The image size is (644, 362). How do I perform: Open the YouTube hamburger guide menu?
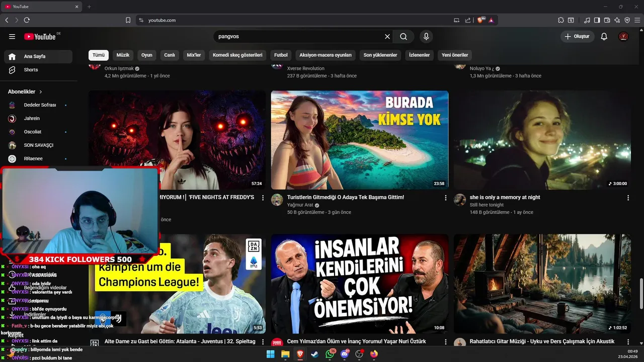[12, 37]
